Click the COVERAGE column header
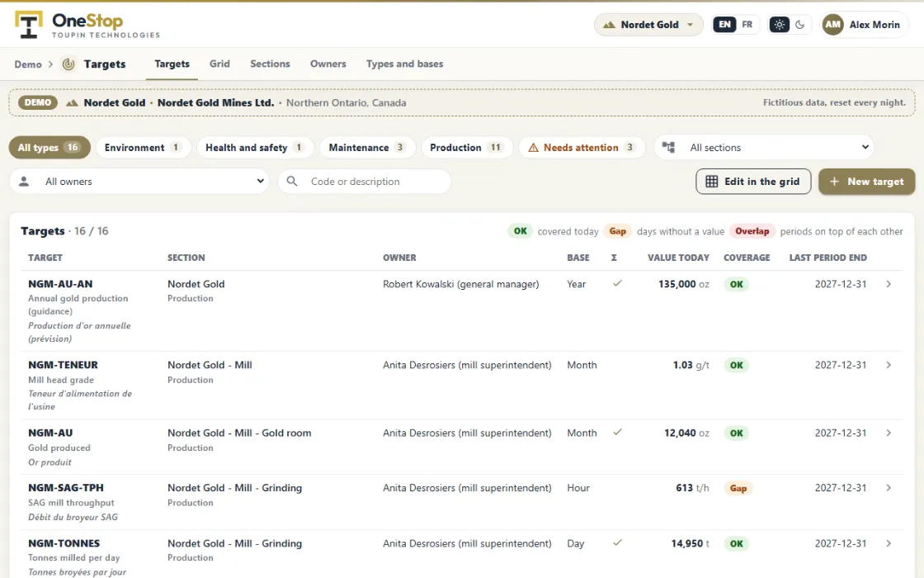This screenshot has width=924, height=578. click(x=747, y=258)
